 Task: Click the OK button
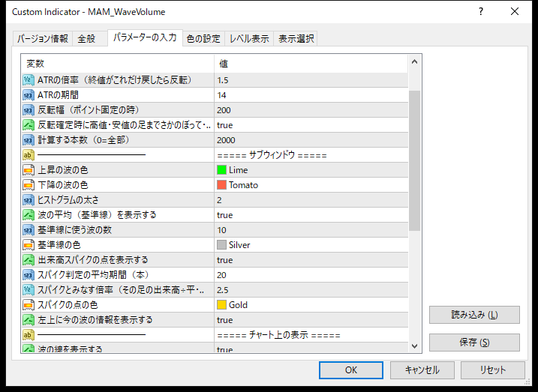click(351, 370)
